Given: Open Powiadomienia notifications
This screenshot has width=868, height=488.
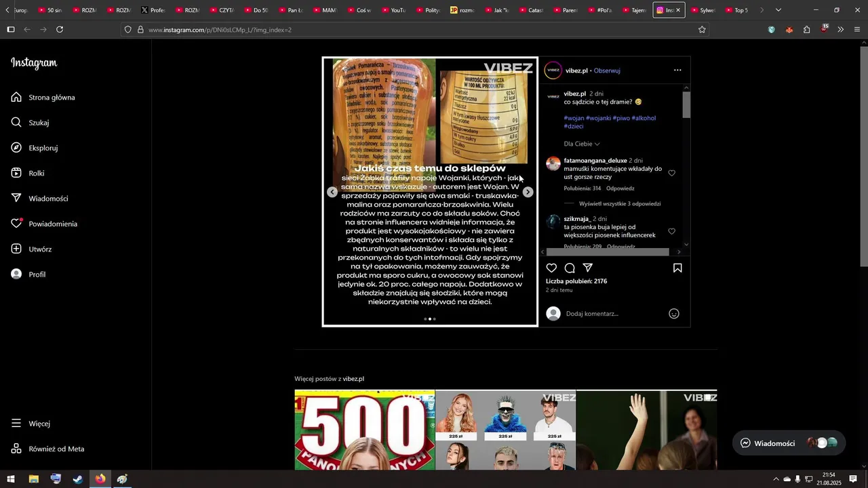Looking at the screenshot, I should 44,224.
